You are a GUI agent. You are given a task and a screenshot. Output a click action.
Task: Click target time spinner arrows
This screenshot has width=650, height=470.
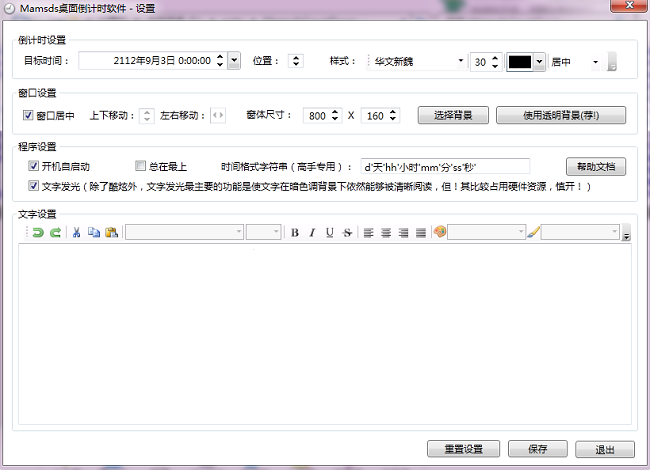tap(220, 61)
